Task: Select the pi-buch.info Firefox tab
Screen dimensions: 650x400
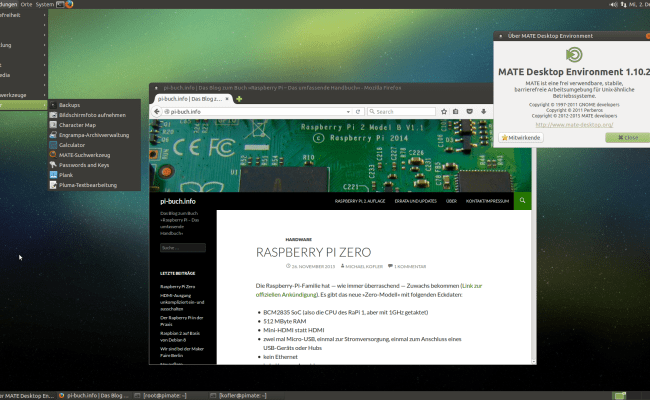Action: [193, 99]
